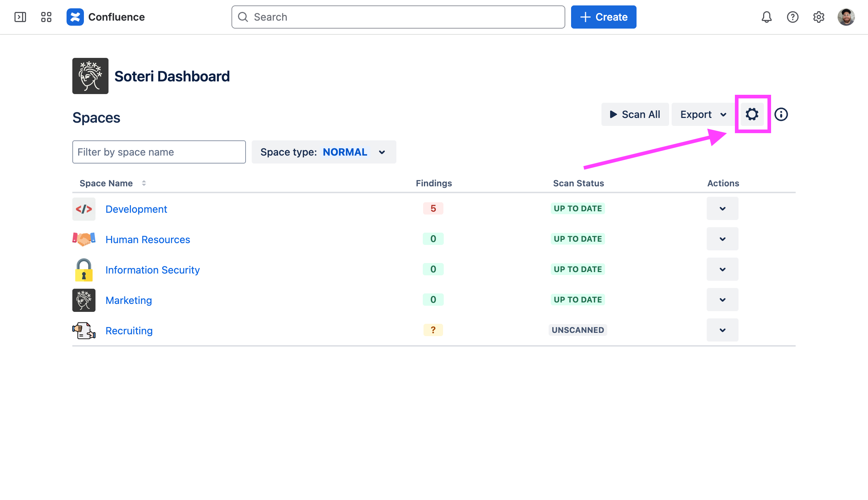
Task: Open Confluence settings gear in top bar
Action: (818, 17)
